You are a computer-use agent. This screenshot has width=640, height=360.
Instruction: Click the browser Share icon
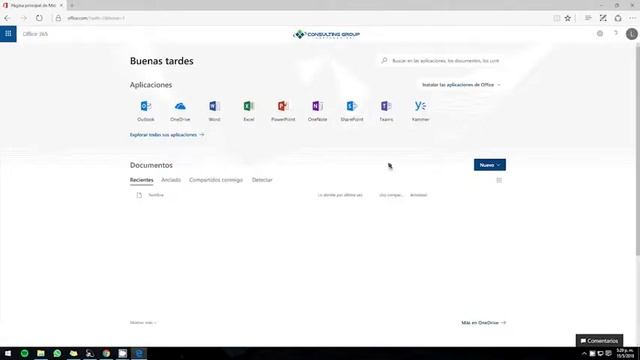pyautogui.click(x=618, y=18)
